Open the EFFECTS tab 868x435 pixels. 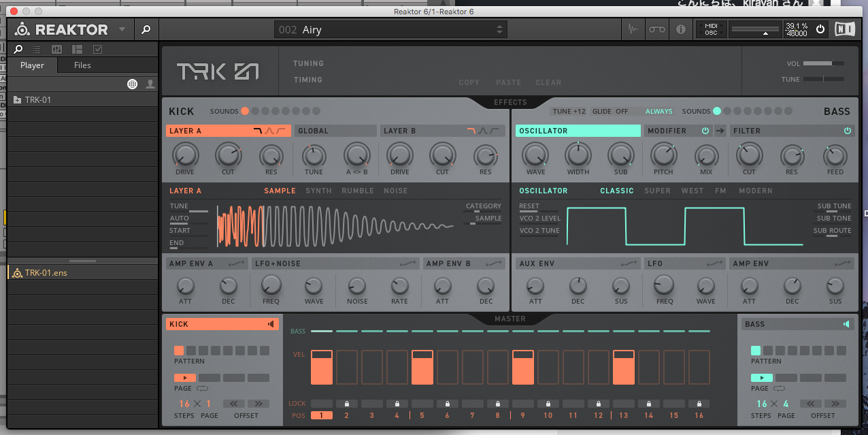pos(510,103)
